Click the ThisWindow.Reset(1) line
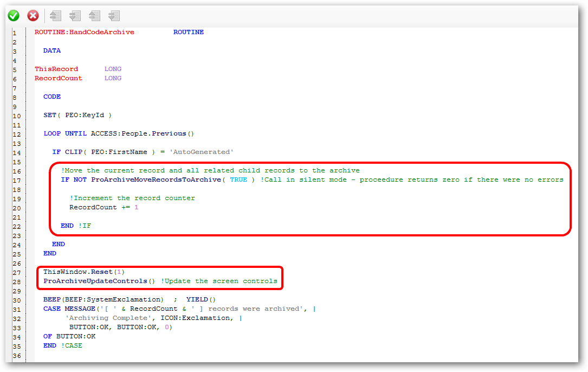 tap(84, 272)
